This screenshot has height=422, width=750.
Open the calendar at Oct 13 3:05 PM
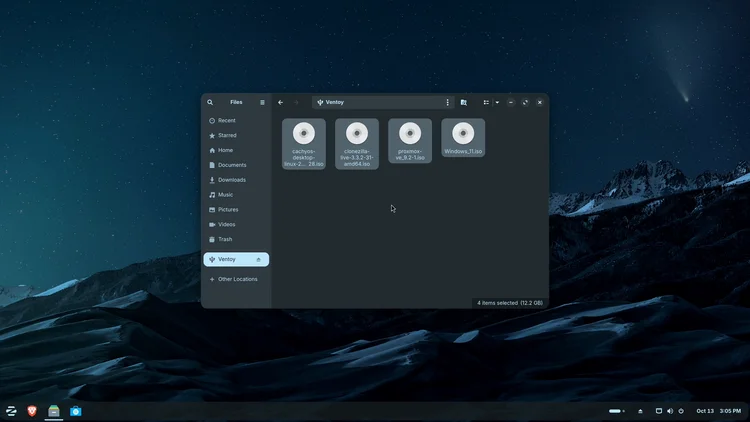[x=718, y=411]
